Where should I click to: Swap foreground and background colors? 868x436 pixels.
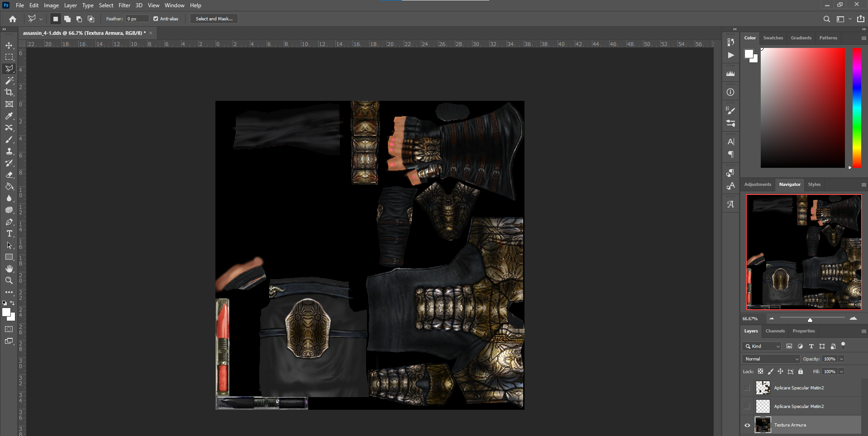(x=13, y=303)
